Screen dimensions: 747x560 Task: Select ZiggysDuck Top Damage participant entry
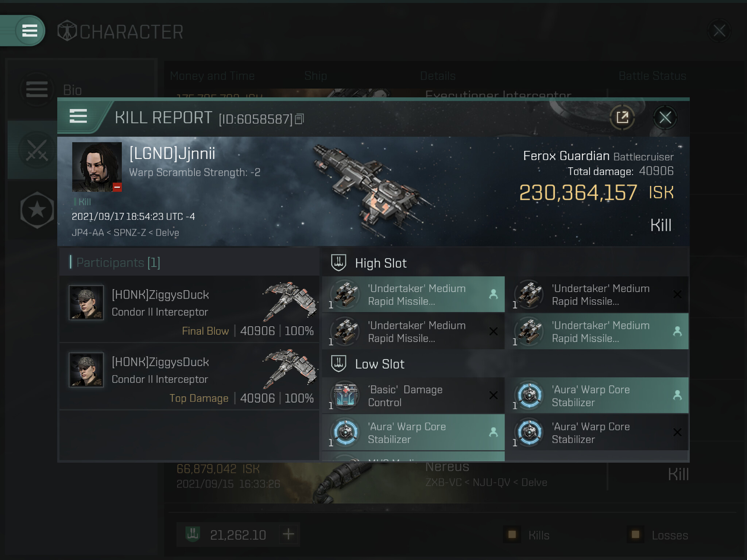pyautogui.click(x=189, y=377)
